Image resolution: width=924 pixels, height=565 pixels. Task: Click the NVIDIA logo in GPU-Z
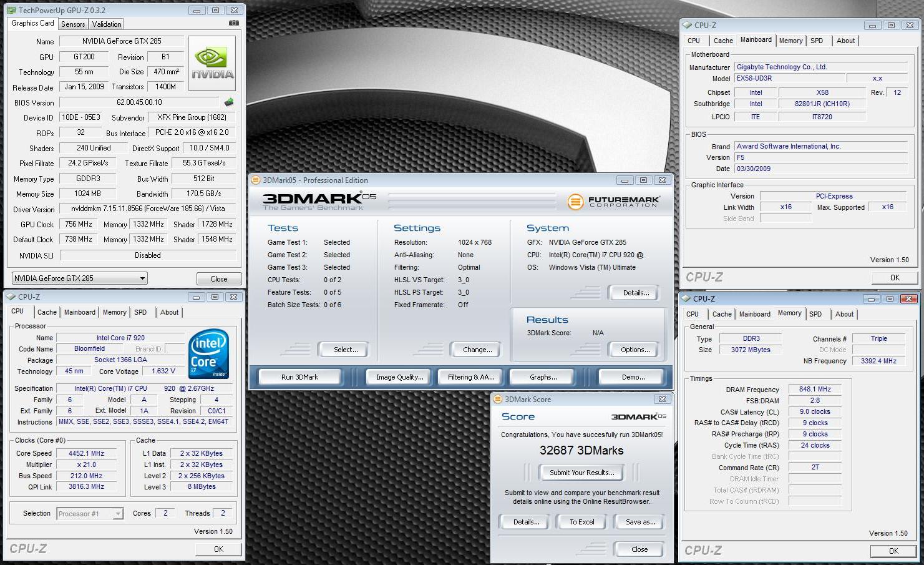click(x=212, y=64)
